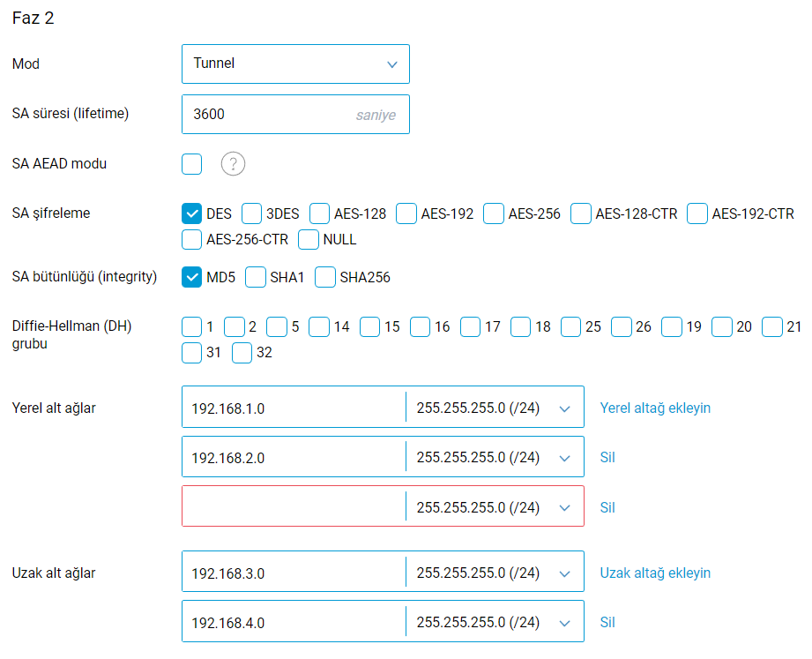Image resolution: width=812 pixels, height=659 pixels.
Task: Open the Mod dropdown showing Tunnel
Action: [295, 64]
